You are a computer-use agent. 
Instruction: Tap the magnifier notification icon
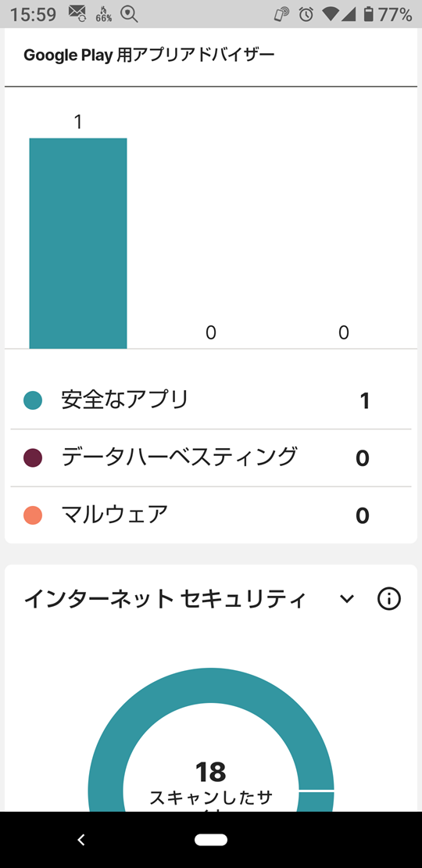(129, 14)
